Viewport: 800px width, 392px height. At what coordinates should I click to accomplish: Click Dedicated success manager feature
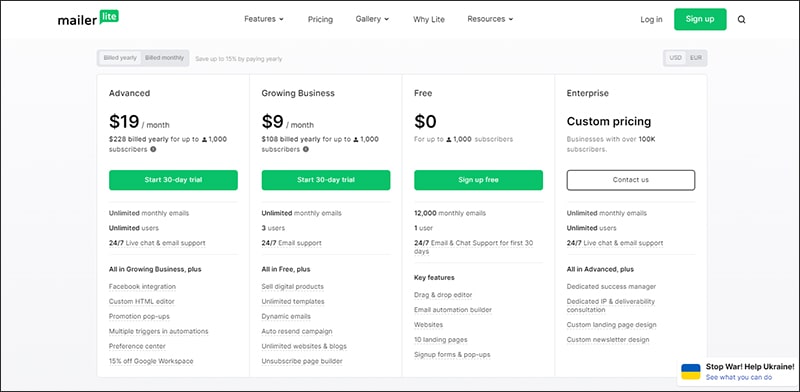pos(611,287)
